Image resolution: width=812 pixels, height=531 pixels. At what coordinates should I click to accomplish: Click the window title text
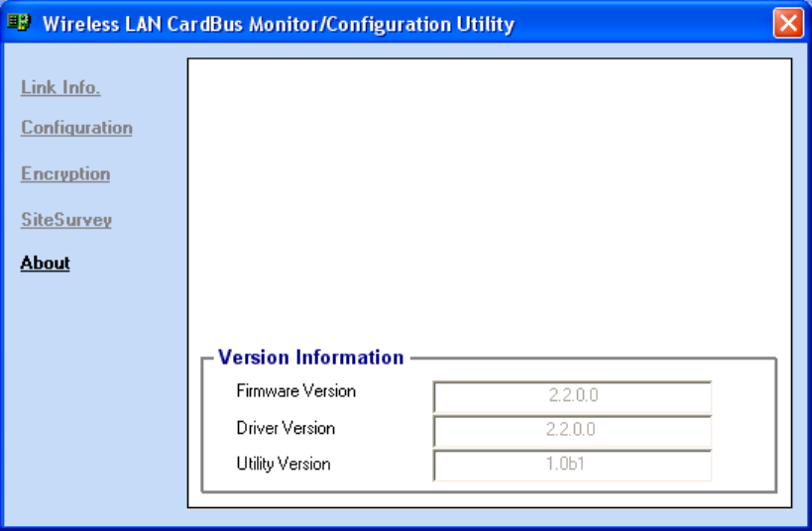click(x=279, y=24)
